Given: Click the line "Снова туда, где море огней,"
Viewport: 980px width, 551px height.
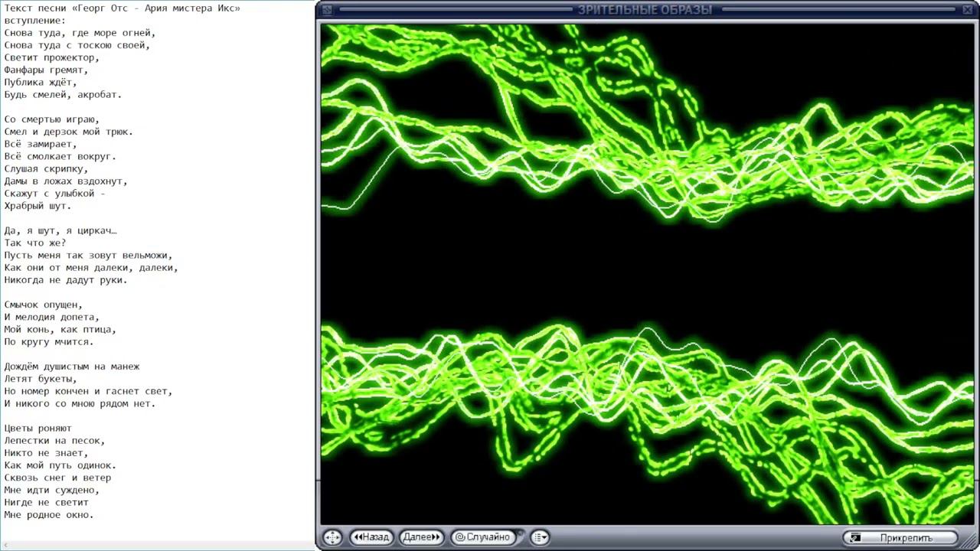Looking at the screenshot, I should [80, 33].
